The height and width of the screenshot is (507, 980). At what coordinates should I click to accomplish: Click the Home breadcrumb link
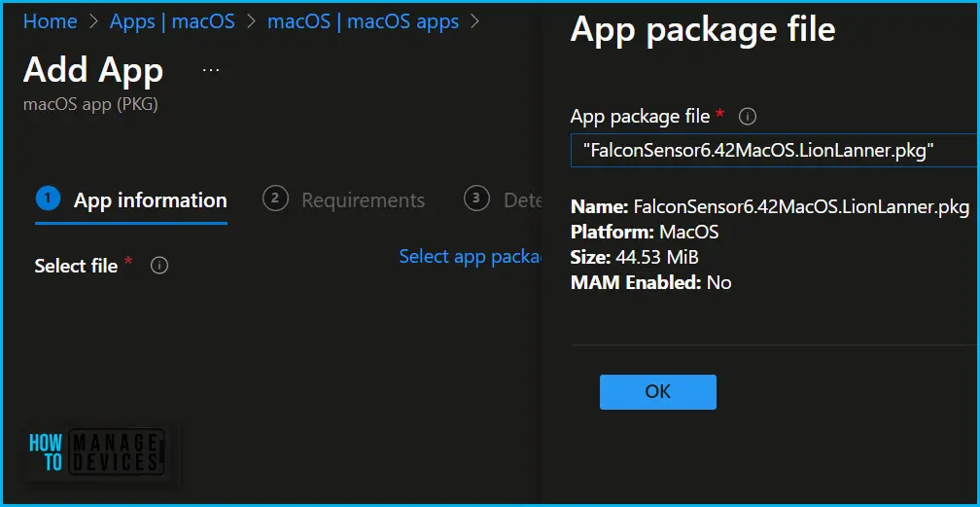pos(50,22)
